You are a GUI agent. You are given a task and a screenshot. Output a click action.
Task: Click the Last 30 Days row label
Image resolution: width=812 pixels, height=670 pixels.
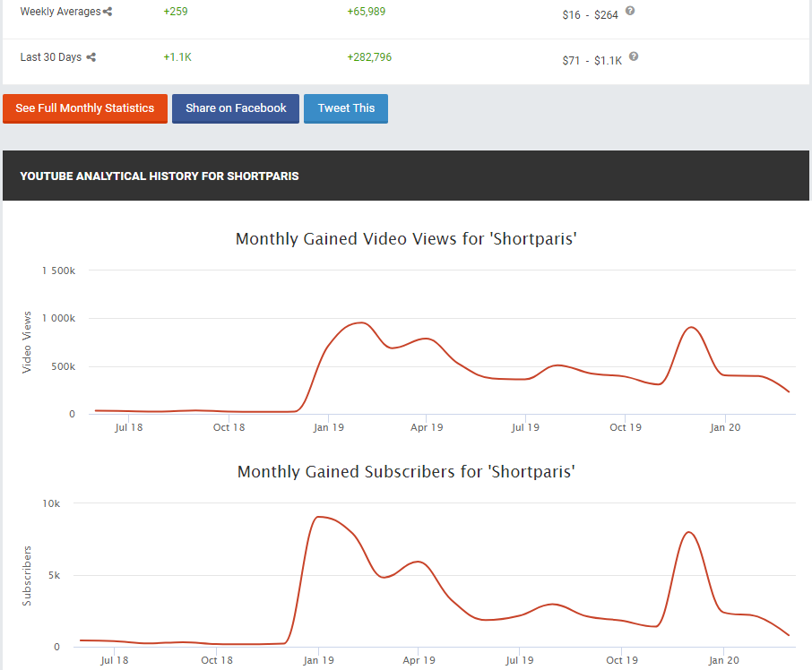[x=51, y=57]
